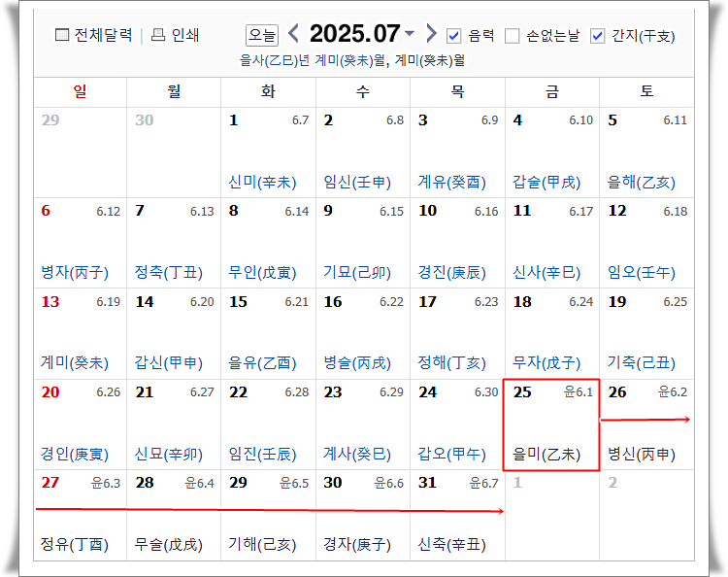
Task: Select date 22 with 임진(壬辰)
Action: click(x=268, y=424)
